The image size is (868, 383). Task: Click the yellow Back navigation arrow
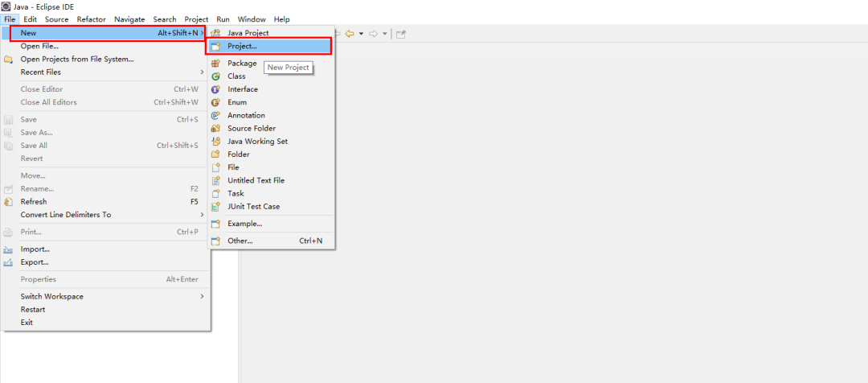[350, 34]
